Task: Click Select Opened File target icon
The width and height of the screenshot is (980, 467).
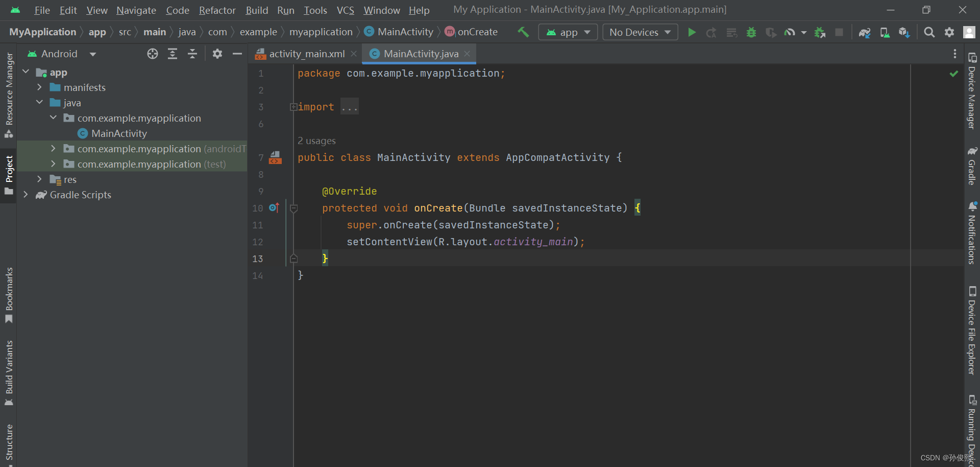Action: click(153, 54)
